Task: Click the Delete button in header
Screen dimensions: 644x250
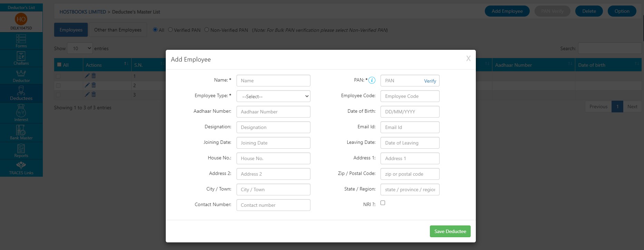Action: pyautogui.click(x=589, y=11)
